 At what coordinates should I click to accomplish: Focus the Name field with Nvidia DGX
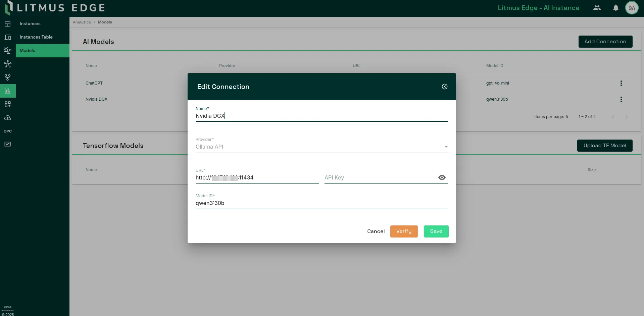coord(322,116)
